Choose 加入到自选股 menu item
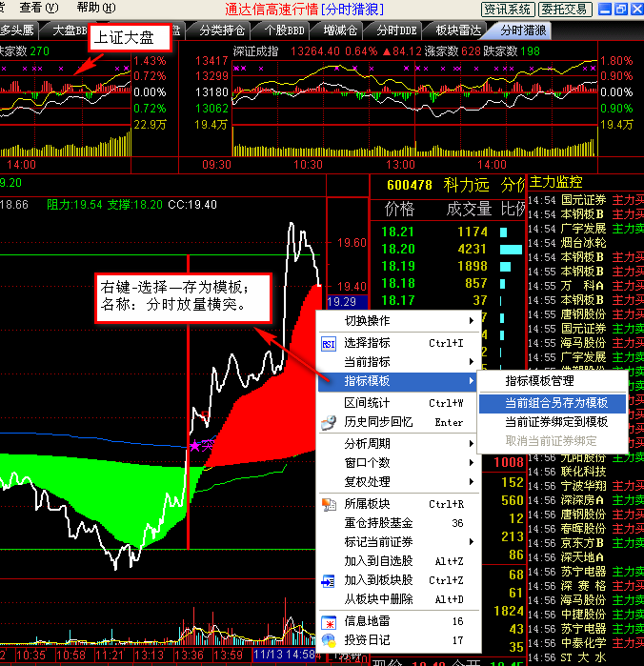Screen dimensions: 644x666 399,561
